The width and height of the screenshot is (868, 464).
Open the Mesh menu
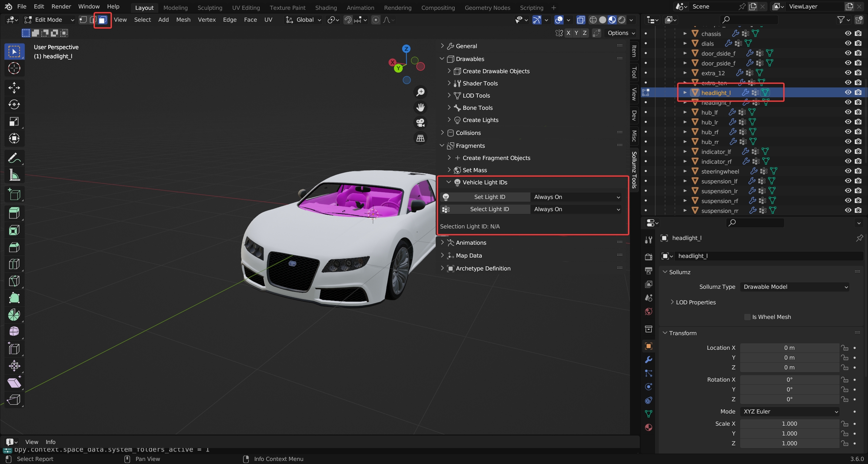coord(183,20)
